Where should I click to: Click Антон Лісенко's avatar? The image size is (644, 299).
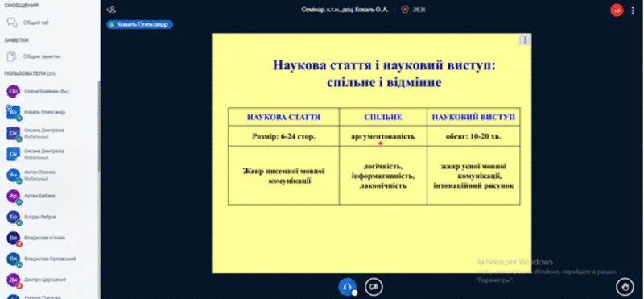click(x=13, y=176)
